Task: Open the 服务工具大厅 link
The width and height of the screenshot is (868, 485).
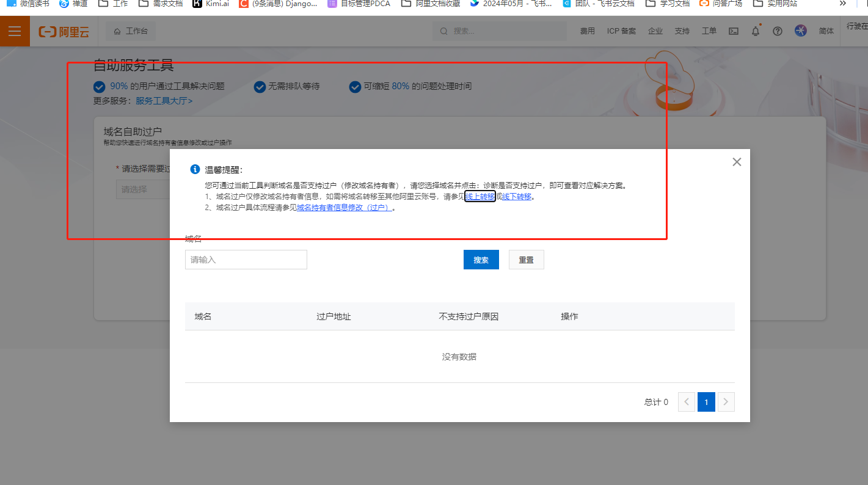Action: [x=164, y=101]
